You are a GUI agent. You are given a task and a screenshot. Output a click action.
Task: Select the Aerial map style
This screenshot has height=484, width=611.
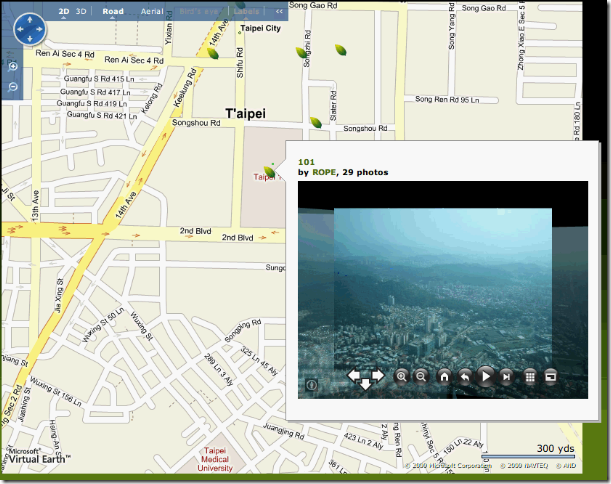(152, 11)
